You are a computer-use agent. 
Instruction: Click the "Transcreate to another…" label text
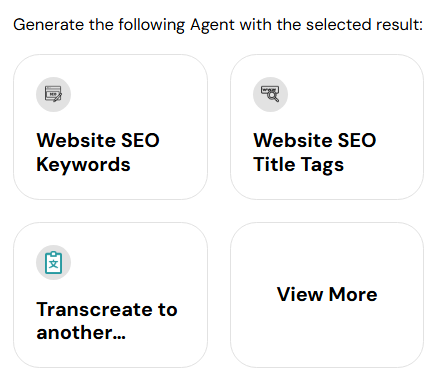107,321
